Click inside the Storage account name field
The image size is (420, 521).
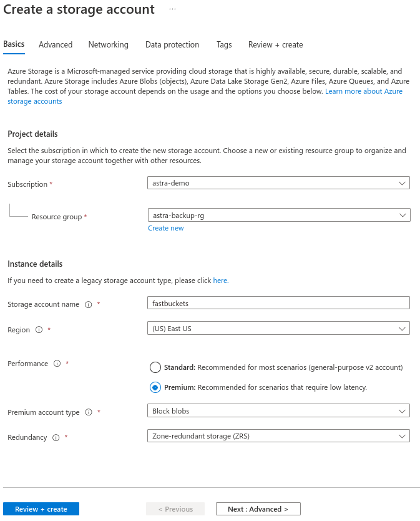point(278,302)
